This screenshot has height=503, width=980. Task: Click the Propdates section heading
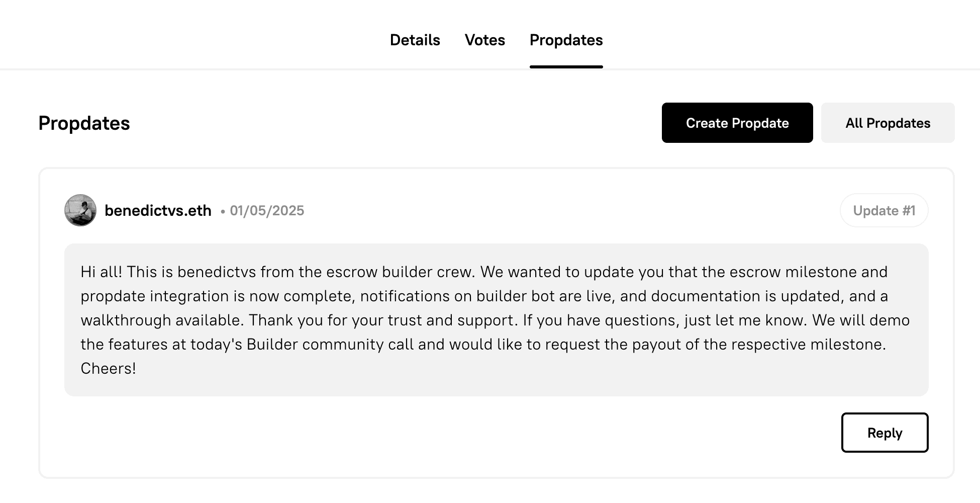coord(84,123)
